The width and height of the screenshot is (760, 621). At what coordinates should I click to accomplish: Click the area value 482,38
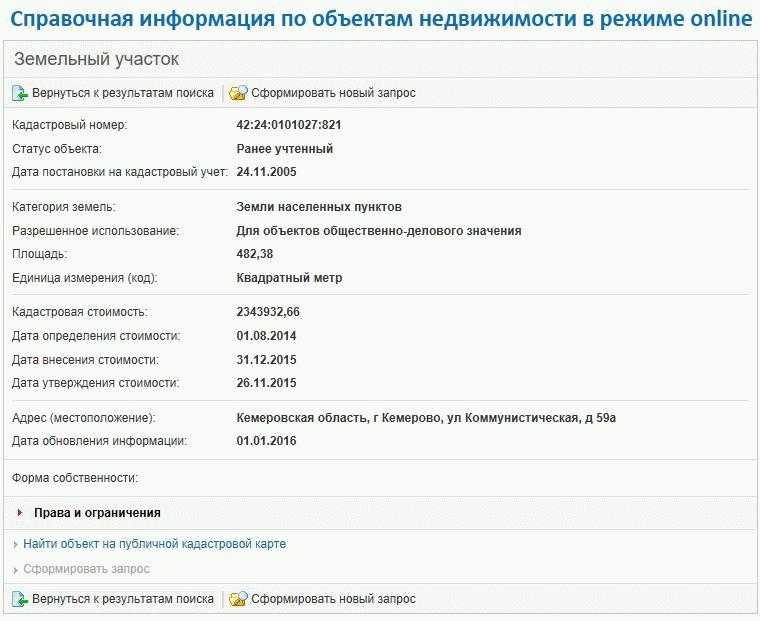tap(255, 254)
